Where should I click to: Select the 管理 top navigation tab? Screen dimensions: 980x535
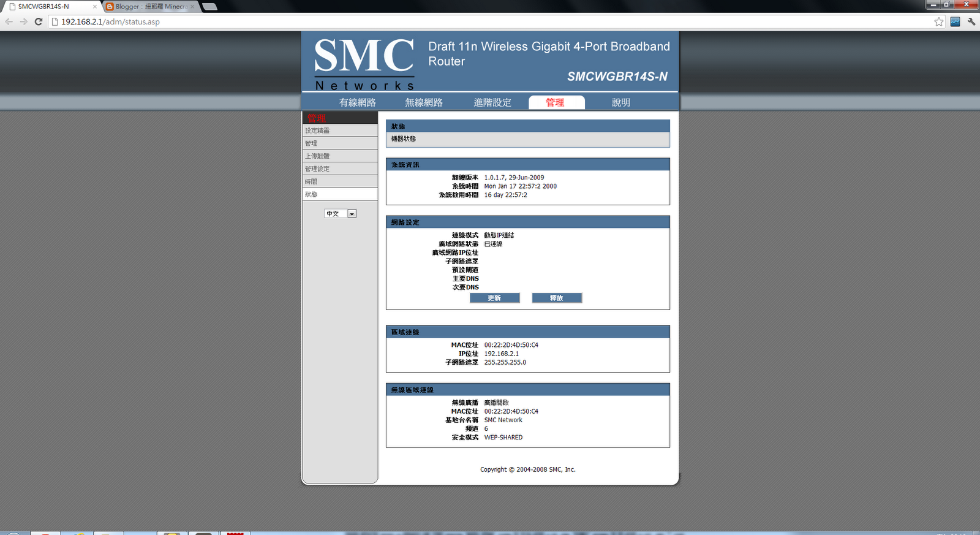point(556,102)
